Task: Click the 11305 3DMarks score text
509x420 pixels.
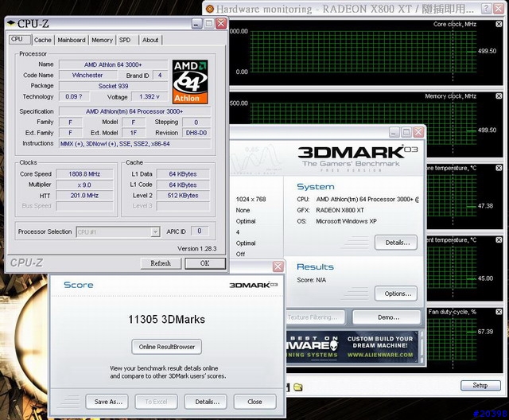Action: pyautogui.click(x=166, y=320)
